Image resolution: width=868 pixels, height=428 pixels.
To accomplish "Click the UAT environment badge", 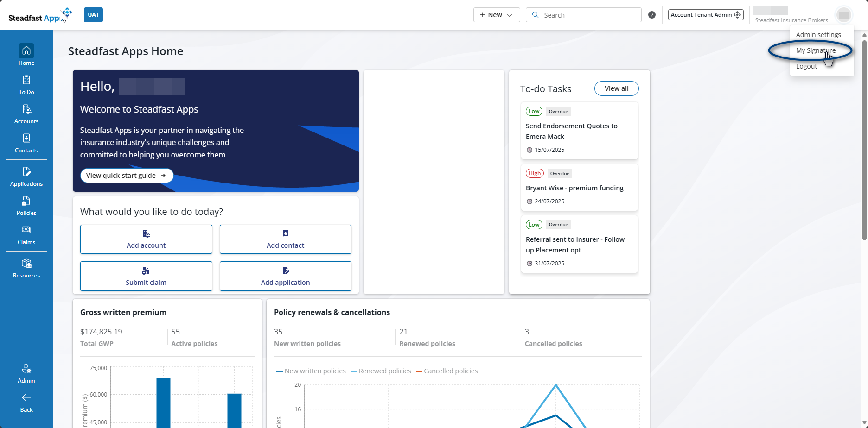I will [x=93, y=15].
